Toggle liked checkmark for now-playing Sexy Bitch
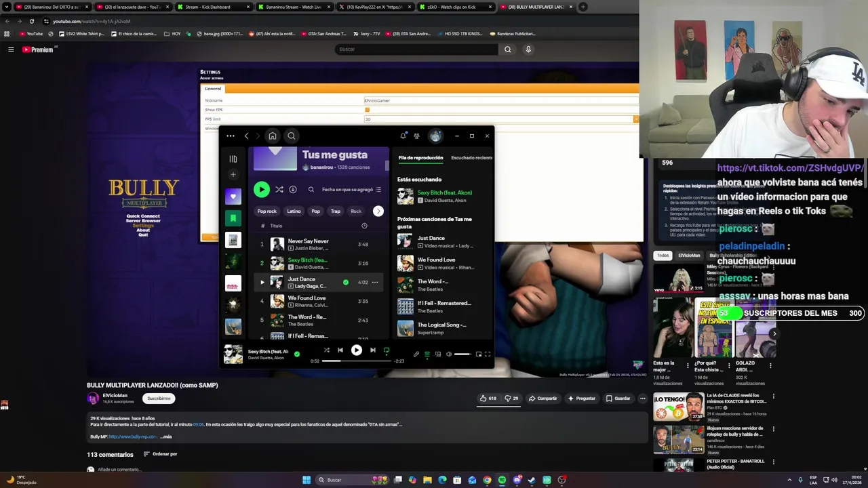Screen dimensions: 868x488 (297, 354)
